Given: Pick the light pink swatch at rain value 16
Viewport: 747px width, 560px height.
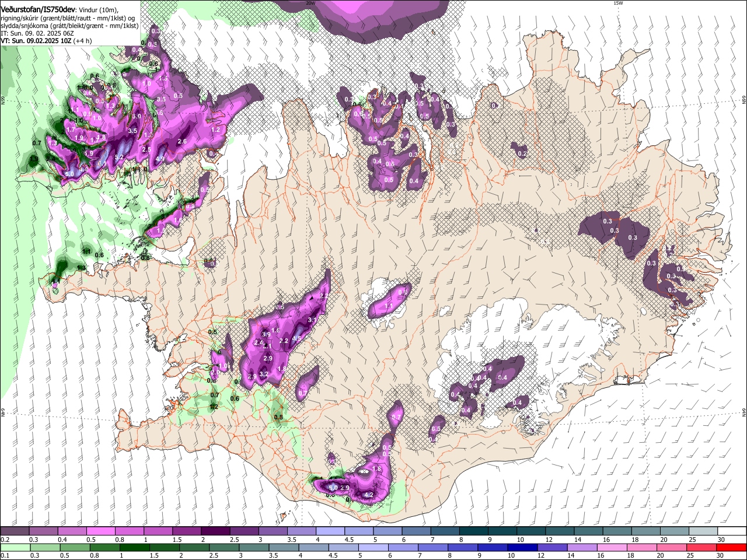Looking at the screenshot, I should click(x=611, y=547).
